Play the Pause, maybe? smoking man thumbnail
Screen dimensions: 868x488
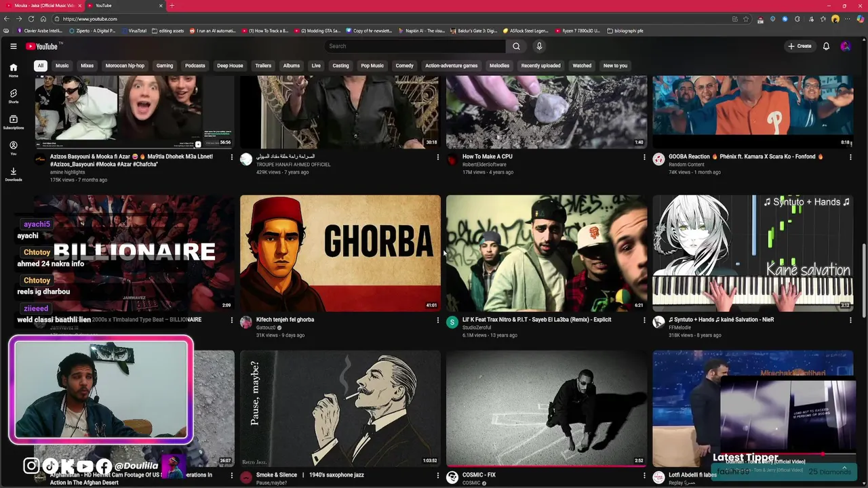pyautogui.click(x=340, y=408)
